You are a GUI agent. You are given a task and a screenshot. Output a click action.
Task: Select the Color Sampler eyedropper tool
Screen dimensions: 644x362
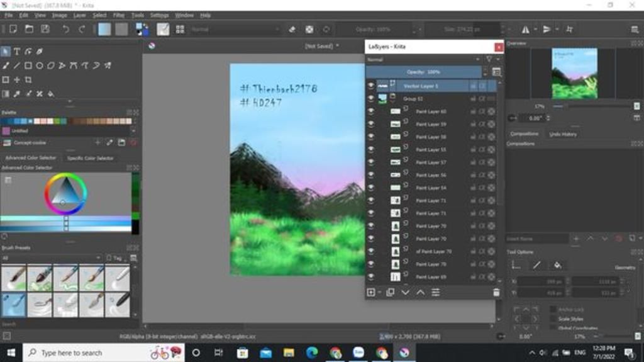tap(17, 94)
